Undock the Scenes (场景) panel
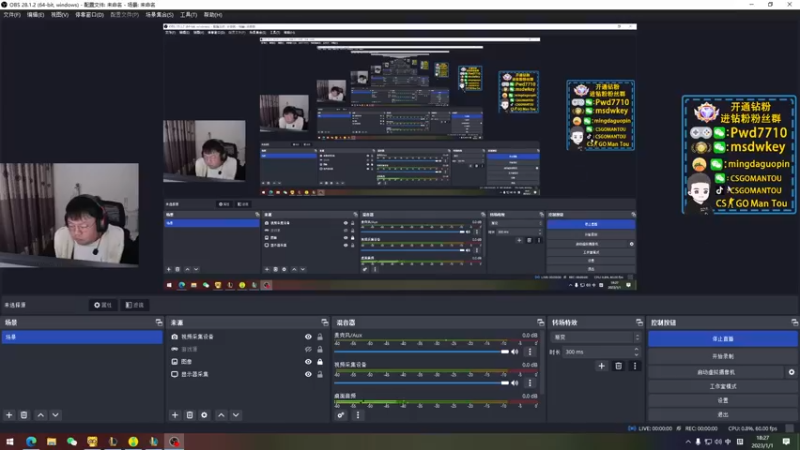Image resolution: width=800 pixels, height=450 pixels. click(x=159, y=322)
